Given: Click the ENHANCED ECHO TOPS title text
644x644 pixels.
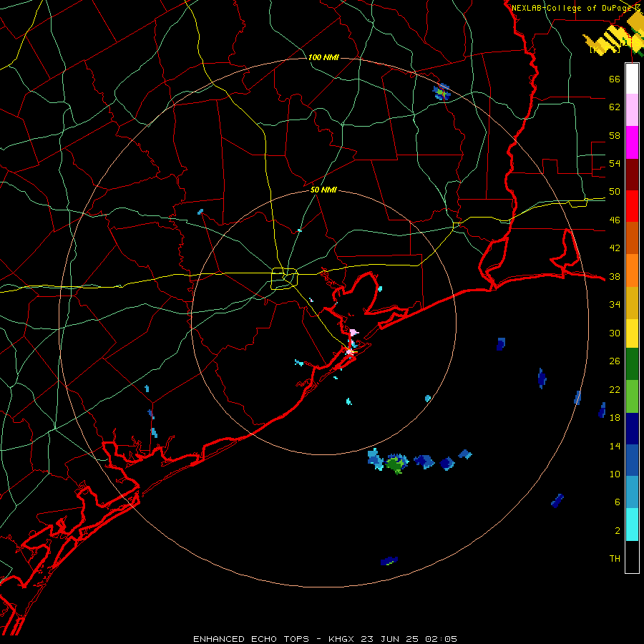Looking at the screenshot, I should tap(251, 639).
